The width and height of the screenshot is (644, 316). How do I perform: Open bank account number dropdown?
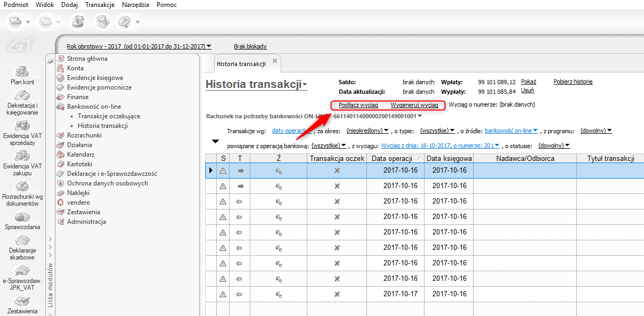378,116
